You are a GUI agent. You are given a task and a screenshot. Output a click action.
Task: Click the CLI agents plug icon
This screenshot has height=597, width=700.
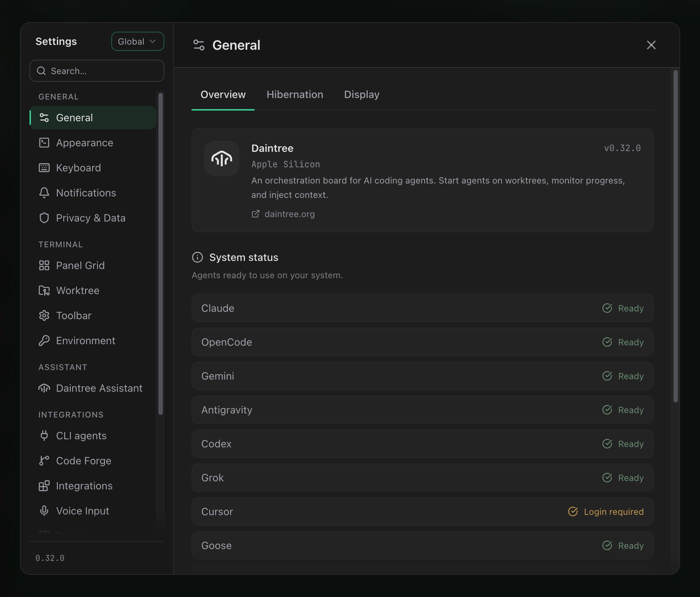(x=44, y=436)
